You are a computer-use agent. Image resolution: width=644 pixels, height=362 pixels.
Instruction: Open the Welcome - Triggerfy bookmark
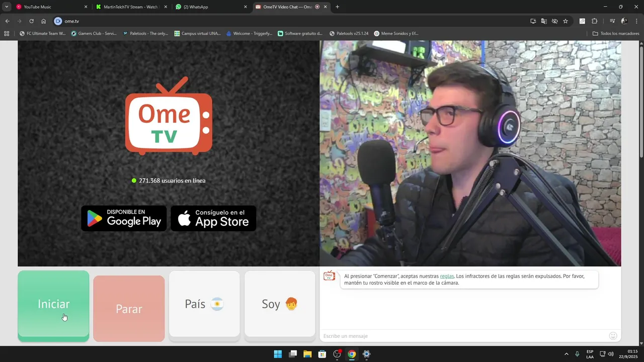click(250, 34)
